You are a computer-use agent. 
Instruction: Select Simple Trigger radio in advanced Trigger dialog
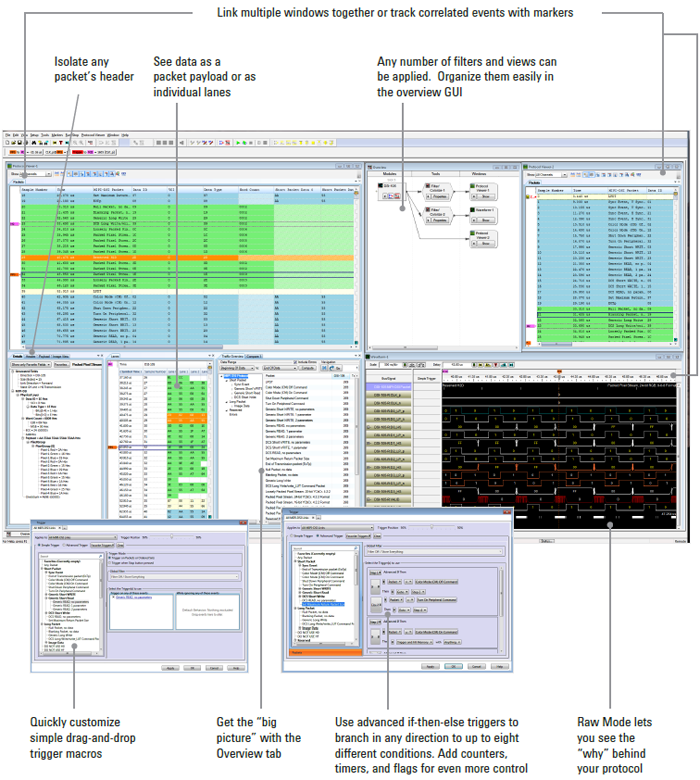click(x=292, y=536)
